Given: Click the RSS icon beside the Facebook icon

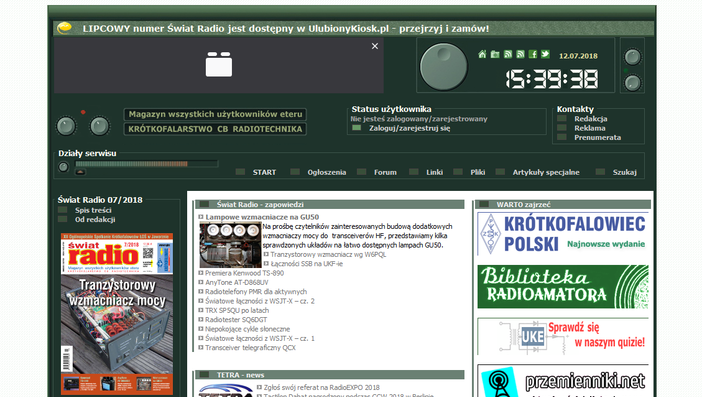Looking at the screenshot, I should coord(520,54).
